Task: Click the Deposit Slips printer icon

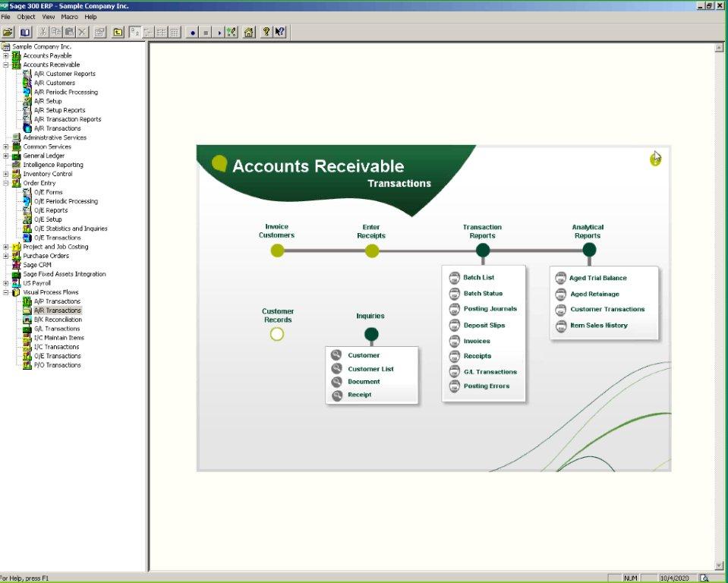Action: click(455, 326)
